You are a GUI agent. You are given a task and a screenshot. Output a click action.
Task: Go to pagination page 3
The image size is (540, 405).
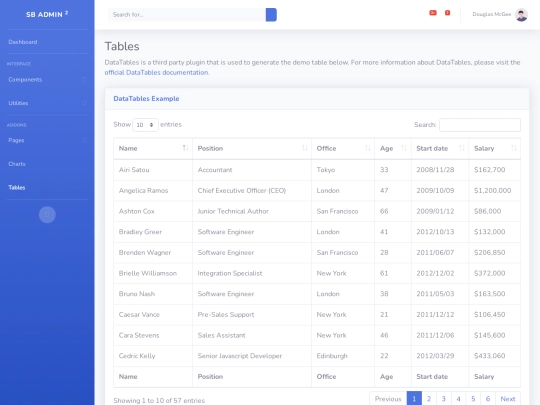[x=444, y=399]
